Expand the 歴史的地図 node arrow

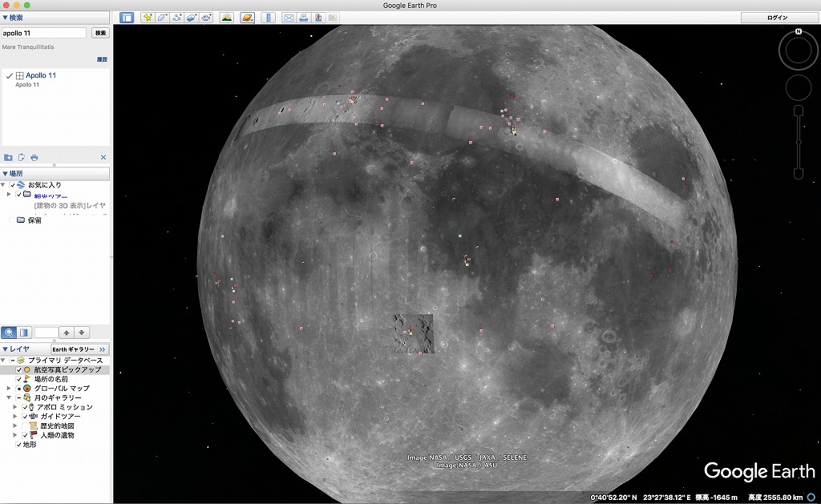[x=14, y=426]
